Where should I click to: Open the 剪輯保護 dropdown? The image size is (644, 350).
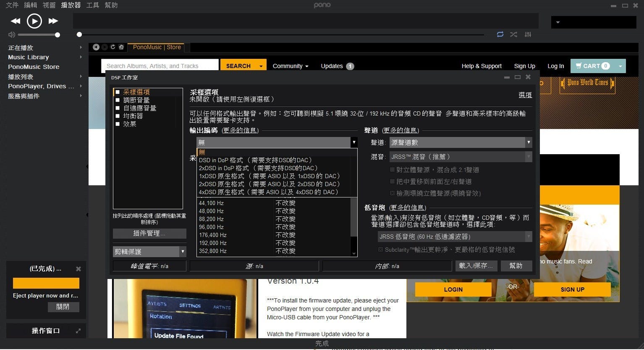pos(149,252)
